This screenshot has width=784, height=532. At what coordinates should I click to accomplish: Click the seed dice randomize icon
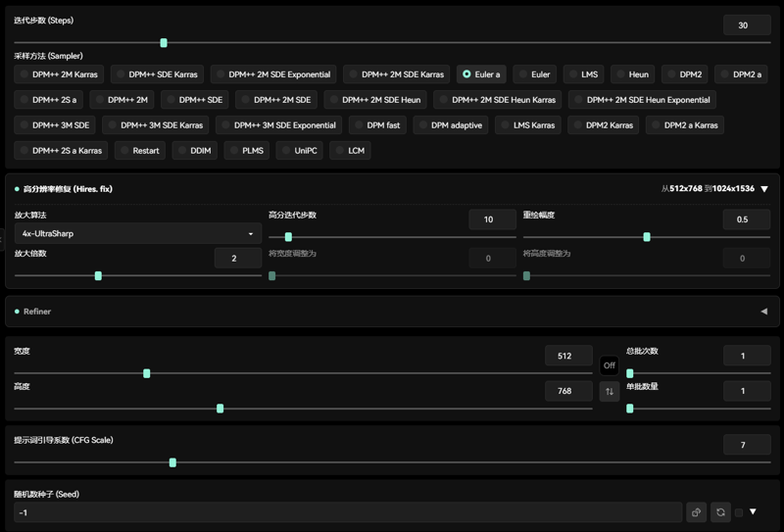point(696,512)
